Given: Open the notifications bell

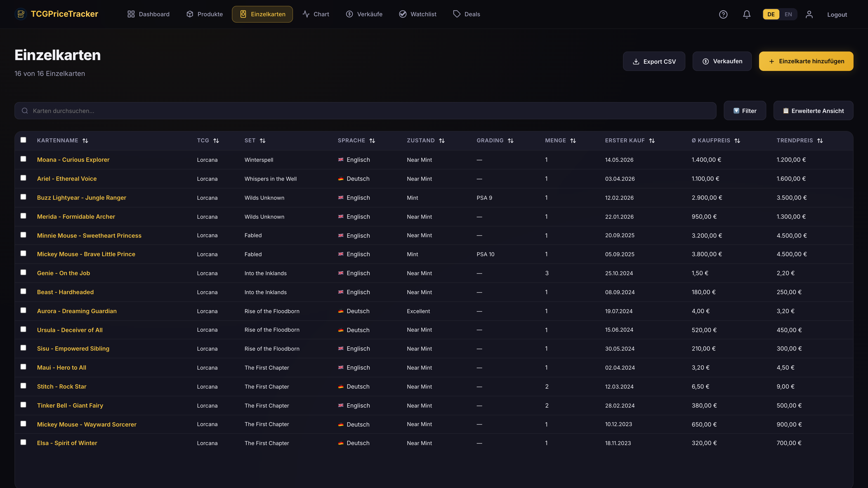Looking at the screenshot, I should pyautogui.click(x=747, y=14).
